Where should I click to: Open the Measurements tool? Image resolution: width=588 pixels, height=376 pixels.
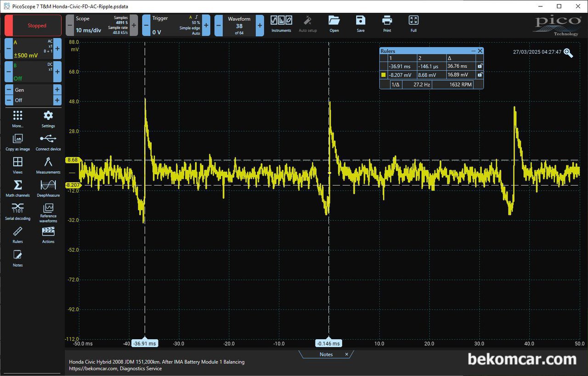(48, 165)
